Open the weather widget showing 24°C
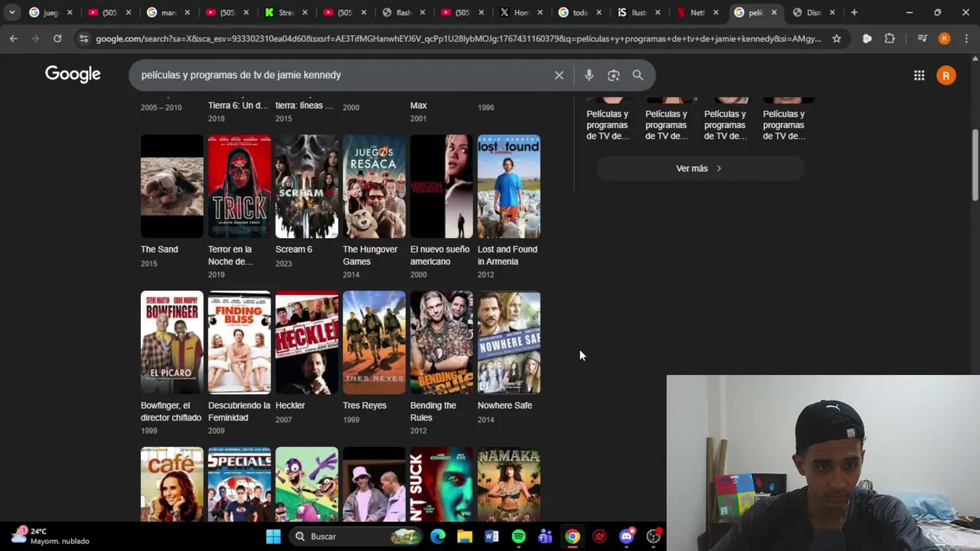980x551 pixels. tap(50, 536)
